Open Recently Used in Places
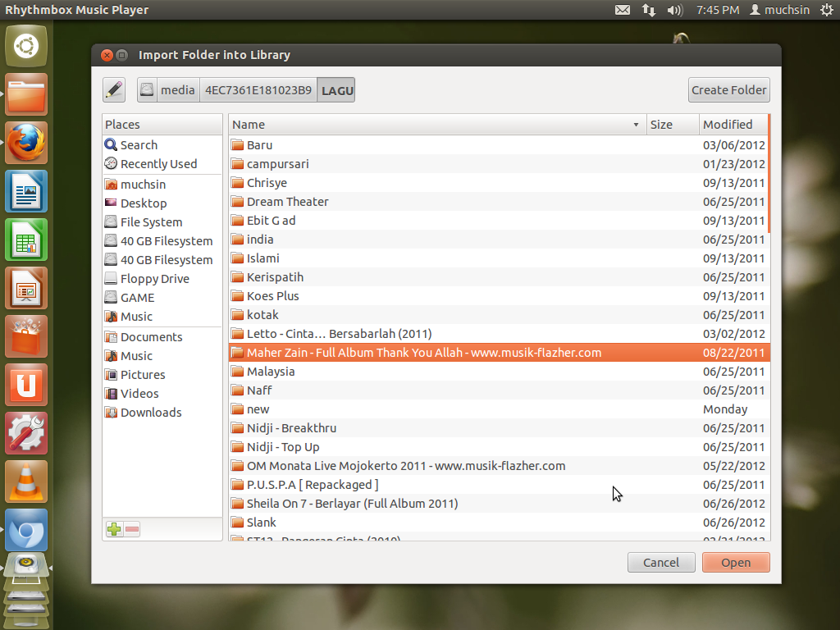The width and height of the screenshot is (840, 630). coord(162,164)
